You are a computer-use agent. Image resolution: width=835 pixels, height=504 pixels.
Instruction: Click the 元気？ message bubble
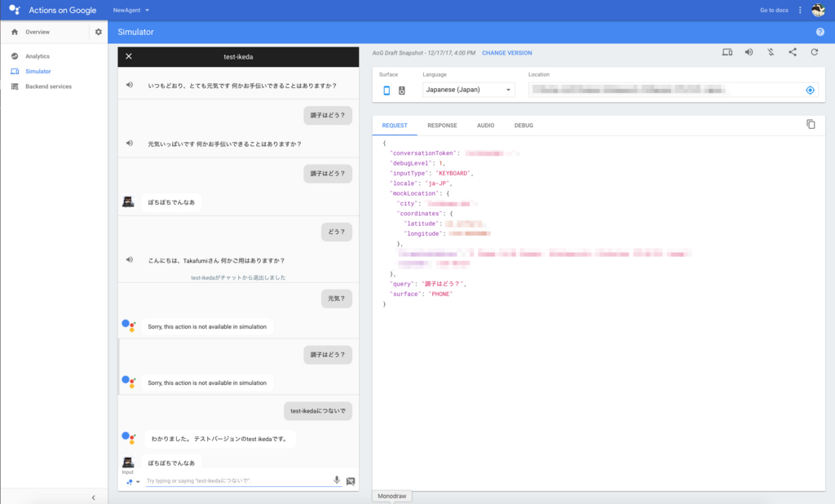[337, 298]
